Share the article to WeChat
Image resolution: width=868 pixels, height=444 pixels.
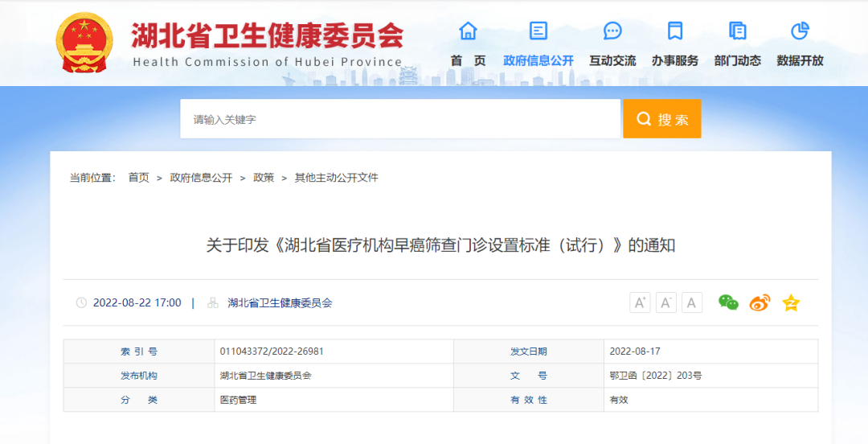point(728,302)
